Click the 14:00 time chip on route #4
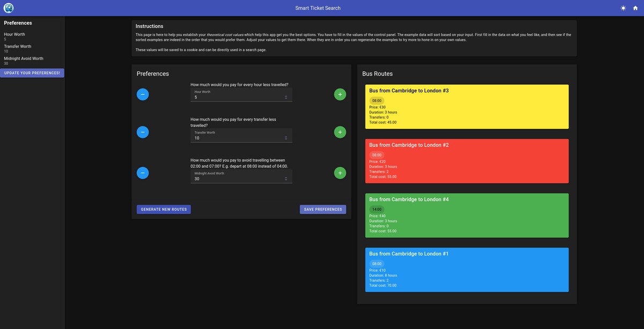The width and height of the screenshot is (644, 329). pyautogui.click(x=377, y=209)
